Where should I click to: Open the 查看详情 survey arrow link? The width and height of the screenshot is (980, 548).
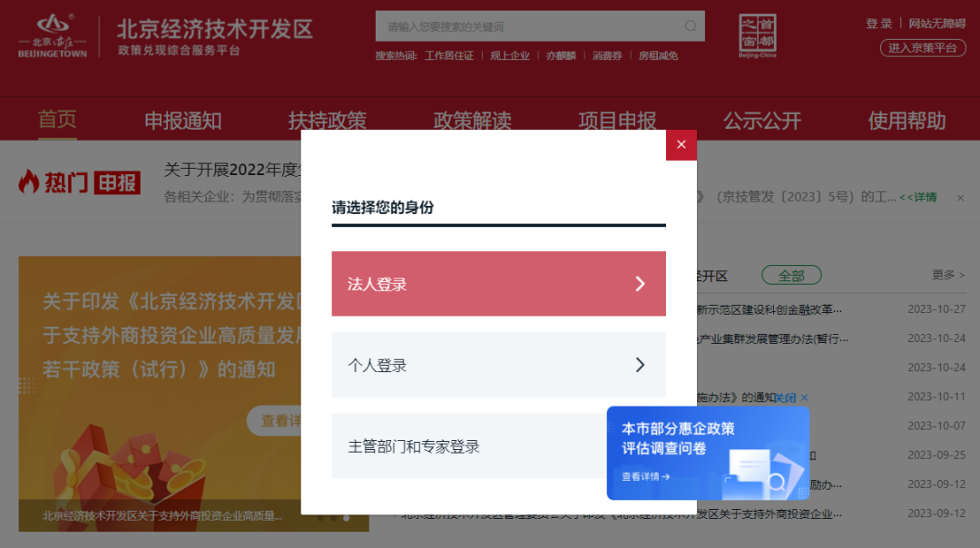[646, 476]
